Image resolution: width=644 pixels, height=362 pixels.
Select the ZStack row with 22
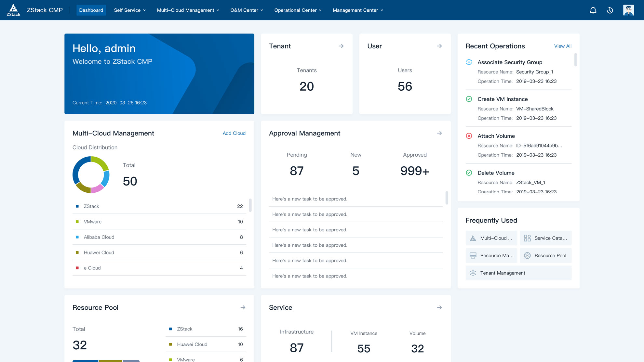[x=159, y=206]
